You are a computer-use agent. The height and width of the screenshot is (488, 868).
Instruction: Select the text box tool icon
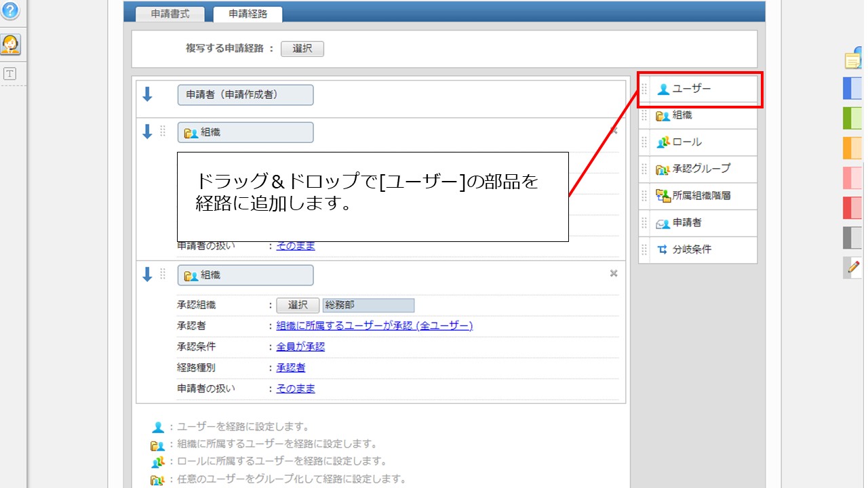click(9, 74)
